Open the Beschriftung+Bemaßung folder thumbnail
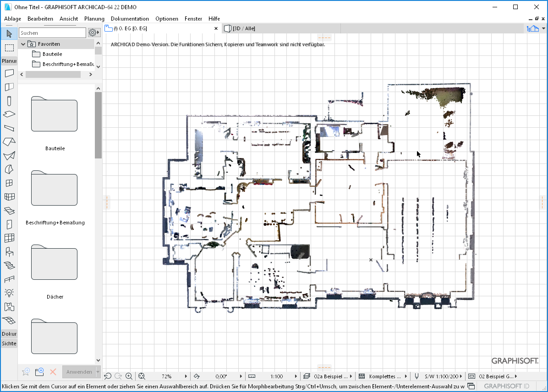The height and width of the screenshot is (392, 548). pyautogui.click(x=55, y=188)
